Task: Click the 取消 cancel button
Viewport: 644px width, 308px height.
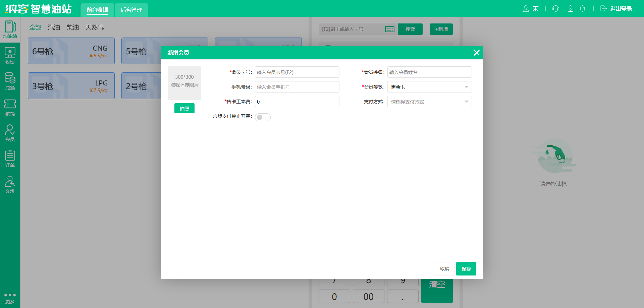Action: pos(444,268)
